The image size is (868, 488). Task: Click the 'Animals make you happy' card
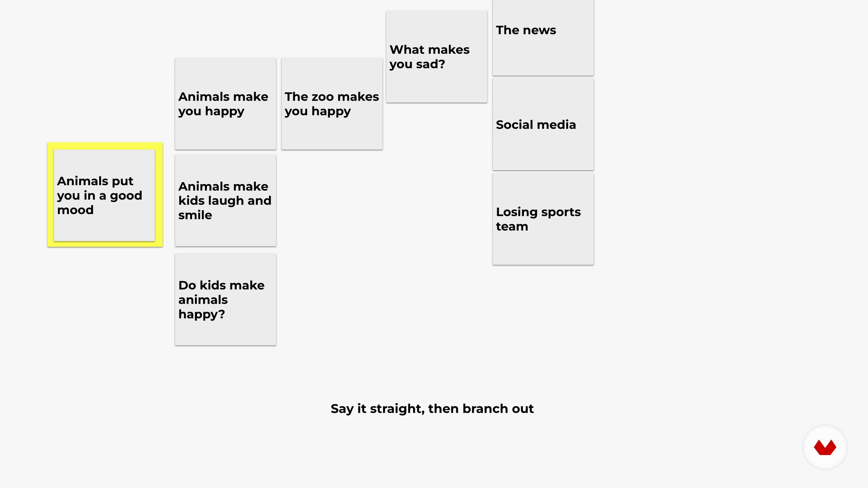click(225, 104)
